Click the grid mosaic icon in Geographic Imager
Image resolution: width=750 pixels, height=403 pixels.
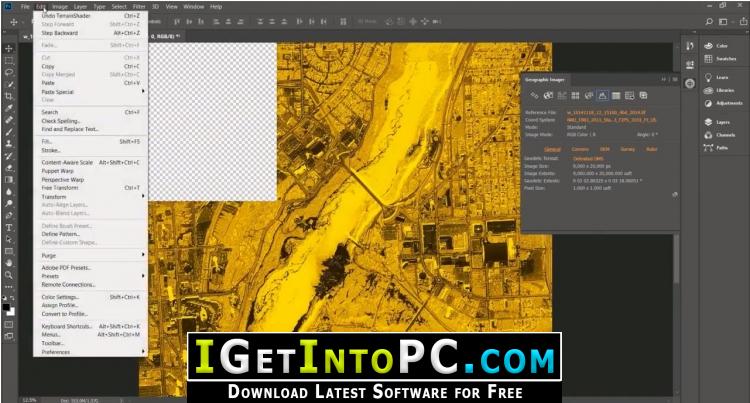click(575, 96)
